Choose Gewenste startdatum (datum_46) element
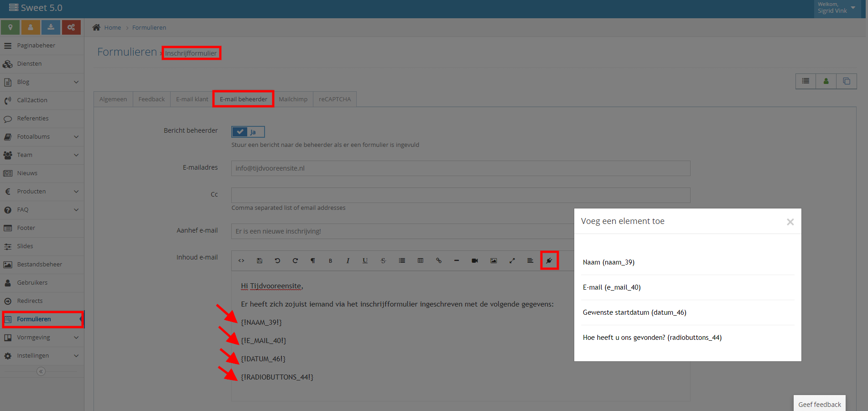 (688, 312)
